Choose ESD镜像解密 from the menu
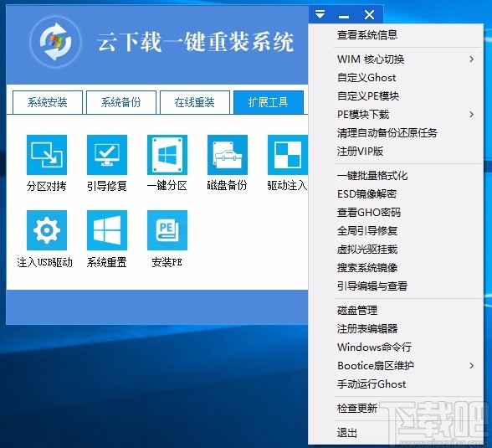Image resolution: width=492 pixels, height=448 pixels. tap(396, 194)
